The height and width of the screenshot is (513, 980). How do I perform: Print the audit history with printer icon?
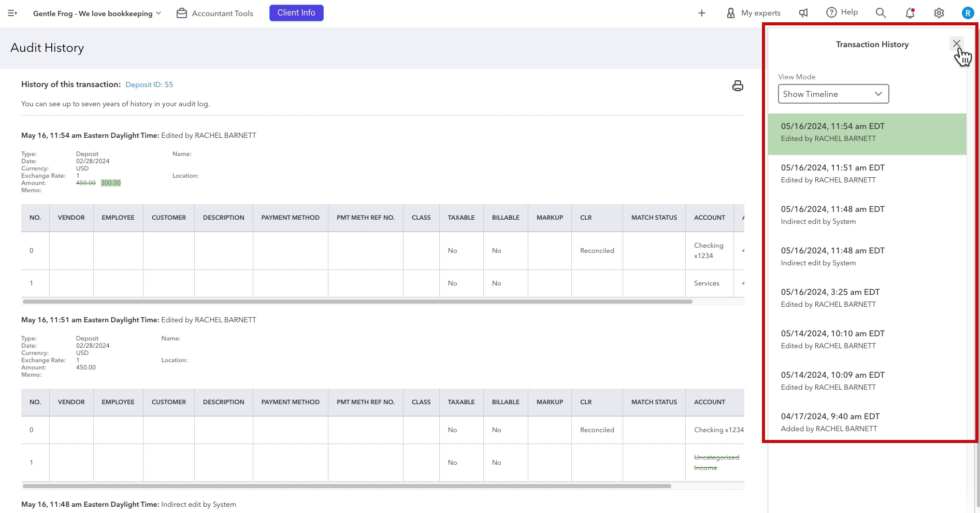click(x=738, y=85)
